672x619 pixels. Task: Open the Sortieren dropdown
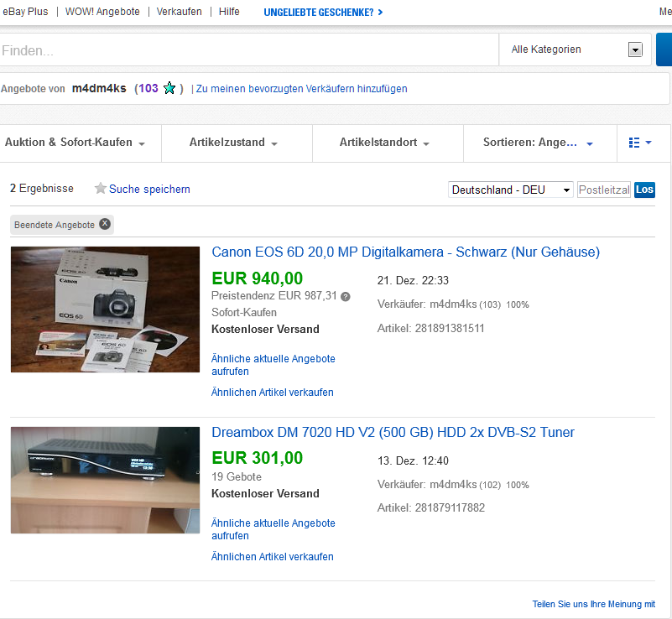click(538, 143)
